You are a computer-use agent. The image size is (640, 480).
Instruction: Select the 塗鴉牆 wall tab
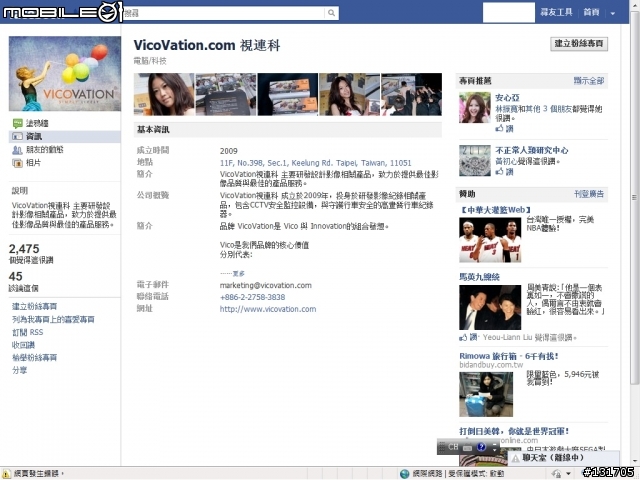[x=37, y=123]
